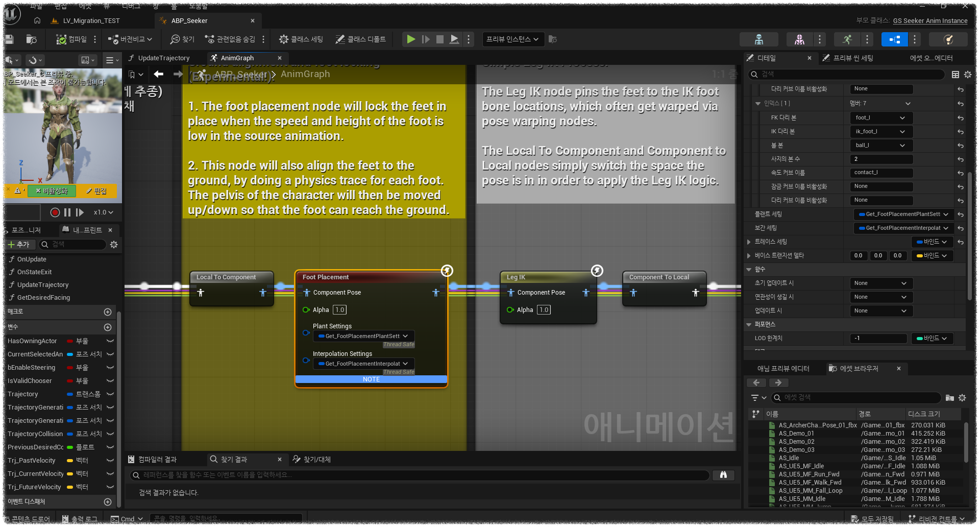This screenshot has width=980, height=527.
Task: Open 초기 업데이트 시 None dropdown
Action: click(x=881, y=283)
